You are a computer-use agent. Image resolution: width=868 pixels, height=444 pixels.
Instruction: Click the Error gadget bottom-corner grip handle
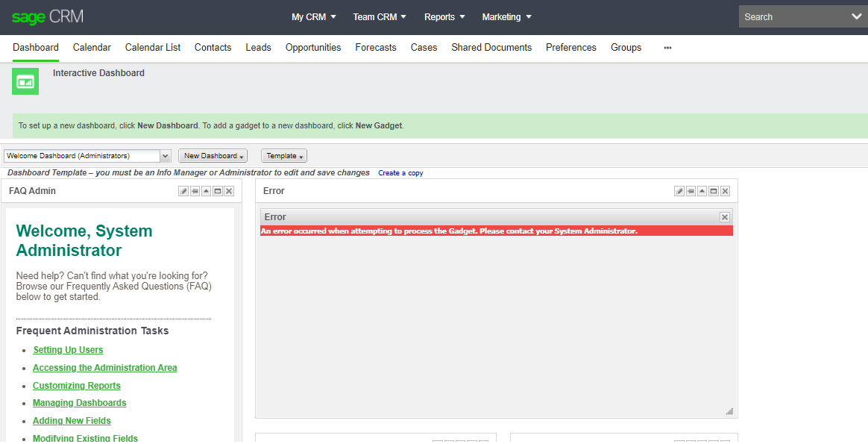pos(729,411)
